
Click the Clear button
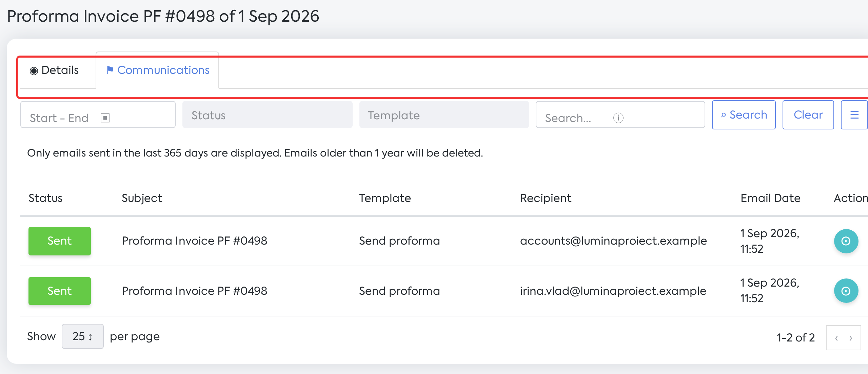coord(808,115)
